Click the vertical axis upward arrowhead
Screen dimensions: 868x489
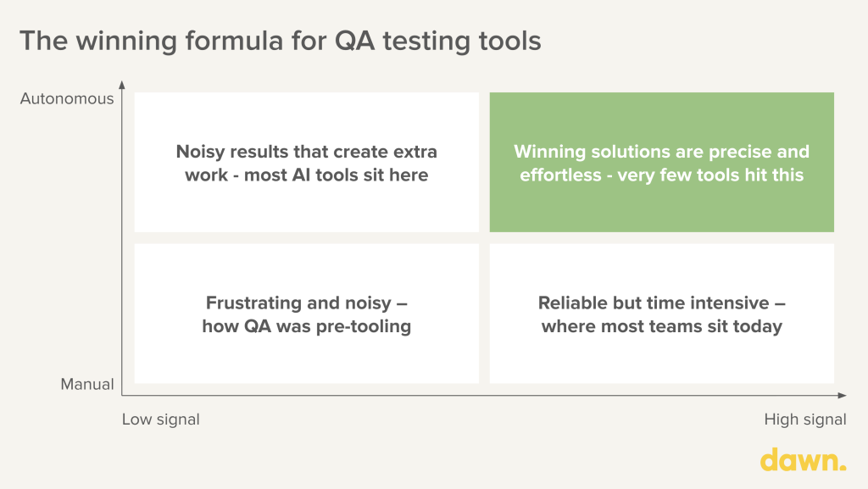(122, 85)
